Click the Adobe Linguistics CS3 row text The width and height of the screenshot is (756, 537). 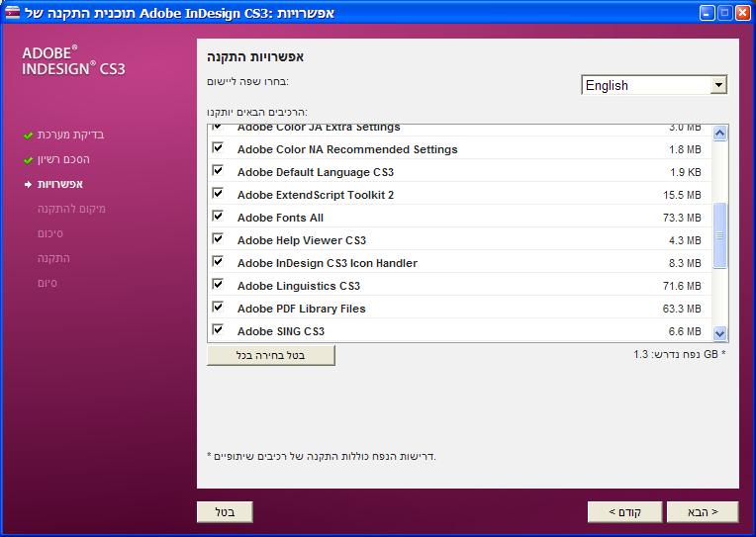click(299, 286)
